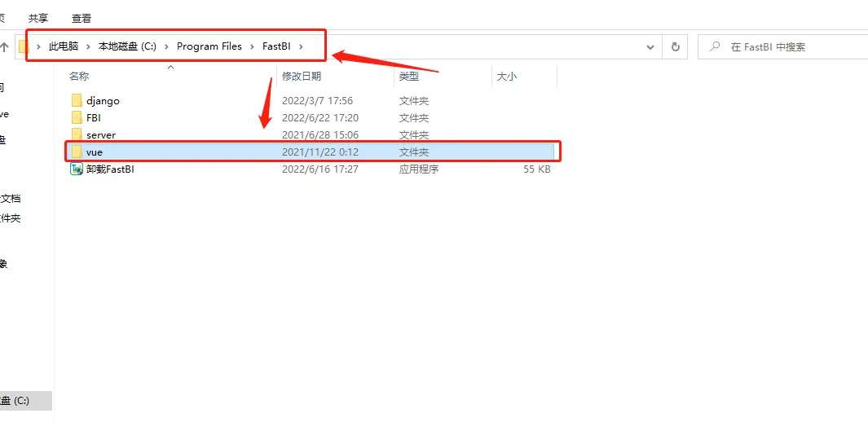Click the refresh button beside the address bar

(676, 47)
